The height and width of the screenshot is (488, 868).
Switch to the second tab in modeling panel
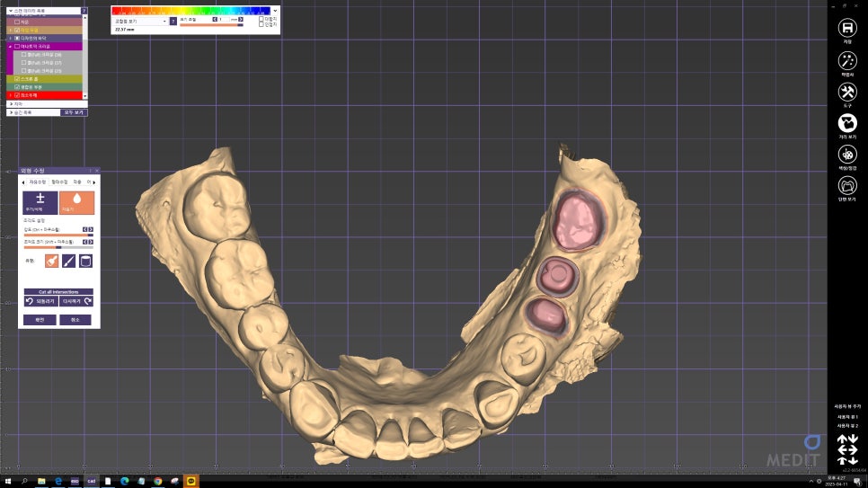click(x=59, y=182)
